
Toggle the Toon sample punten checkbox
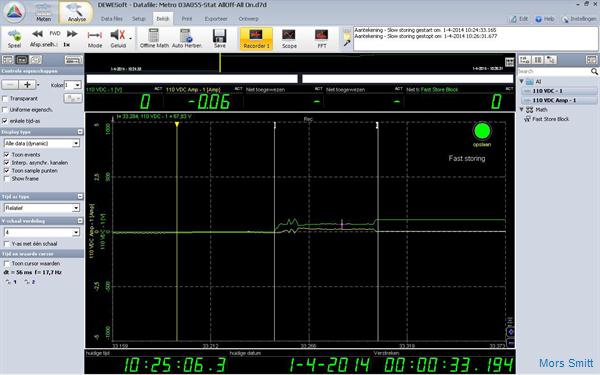7,171
